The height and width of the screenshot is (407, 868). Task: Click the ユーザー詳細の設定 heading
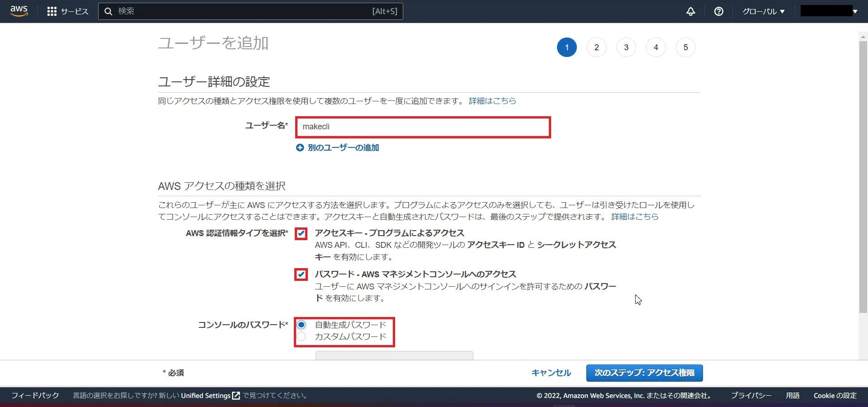214,82
